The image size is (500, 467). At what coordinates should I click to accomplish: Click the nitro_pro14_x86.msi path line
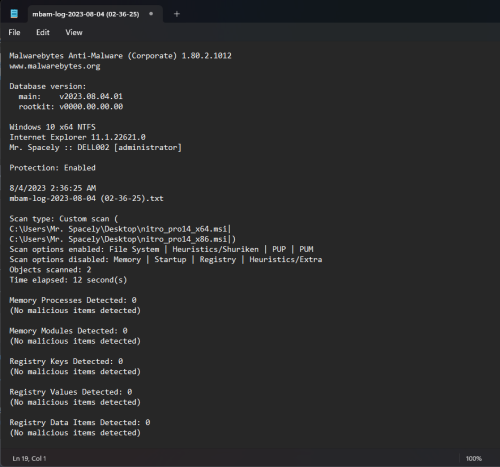[x=123, y=239]
